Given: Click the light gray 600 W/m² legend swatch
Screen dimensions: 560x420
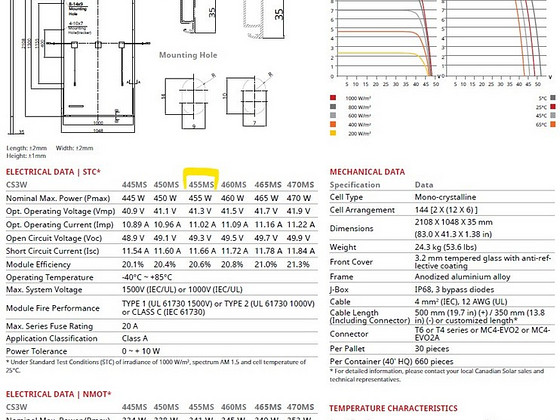Looking at the screenshot, I should click(x=333, y=115).
